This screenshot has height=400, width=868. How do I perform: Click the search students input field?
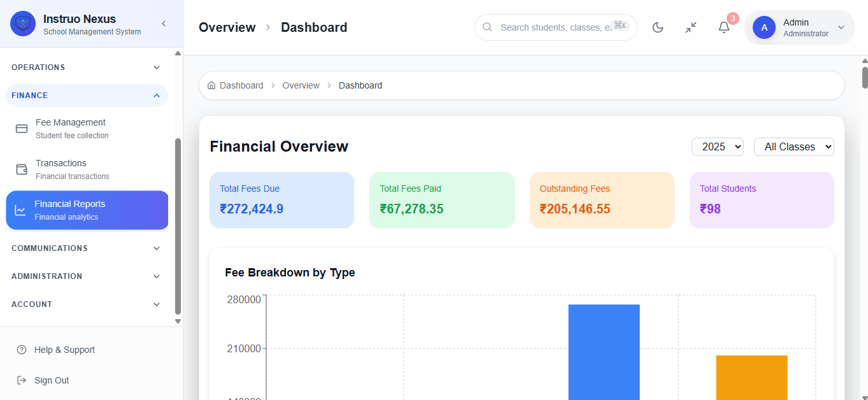point(555,27)
